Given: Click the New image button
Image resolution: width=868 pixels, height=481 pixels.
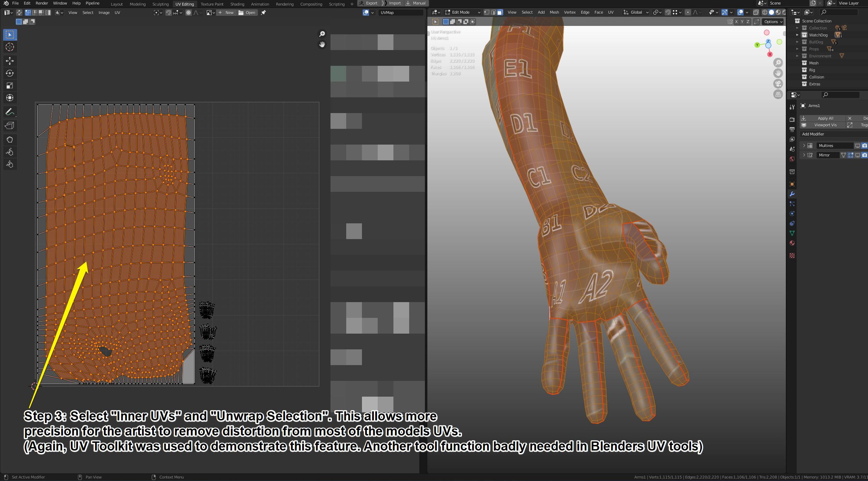Looking at the screenshot, I should coord(226,13).
